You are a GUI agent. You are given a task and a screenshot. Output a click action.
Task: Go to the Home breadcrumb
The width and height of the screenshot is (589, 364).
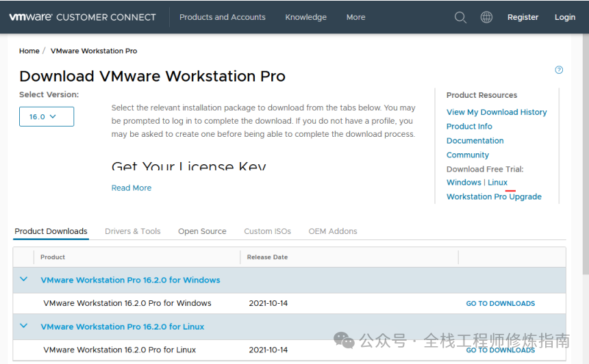(29, 51)
